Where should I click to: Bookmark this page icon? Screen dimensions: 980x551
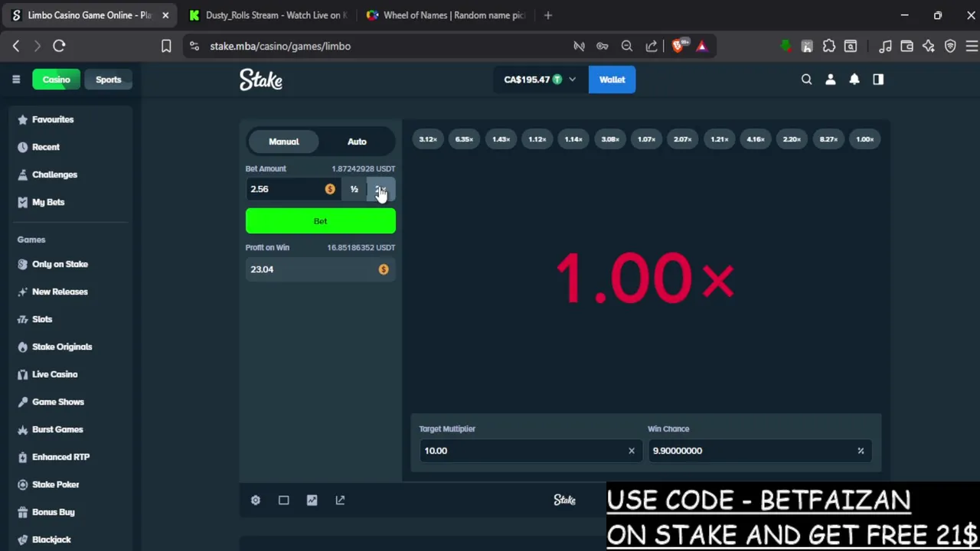pyautogui.click(x=166, y=46)
